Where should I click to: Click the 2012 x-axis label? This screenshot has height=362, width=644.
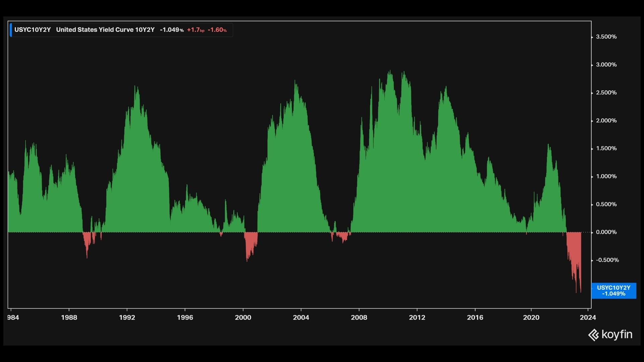417,317
